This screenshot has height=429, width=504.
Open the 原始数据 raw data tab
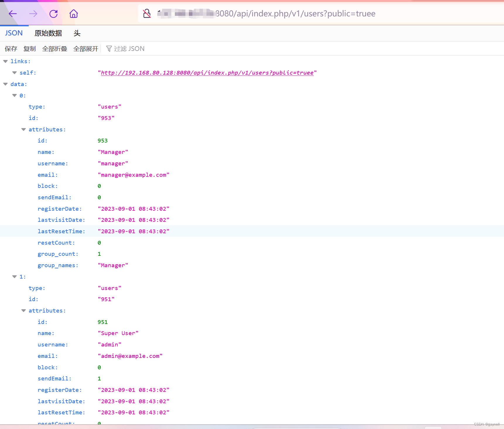[x=48, y=33]
